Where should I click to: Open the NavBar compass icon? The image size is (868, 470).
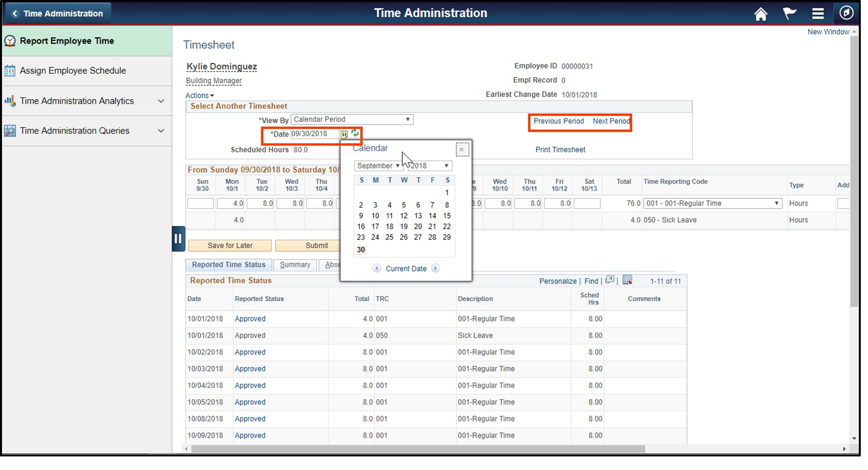pyautogui.click(x=846, y=13)
